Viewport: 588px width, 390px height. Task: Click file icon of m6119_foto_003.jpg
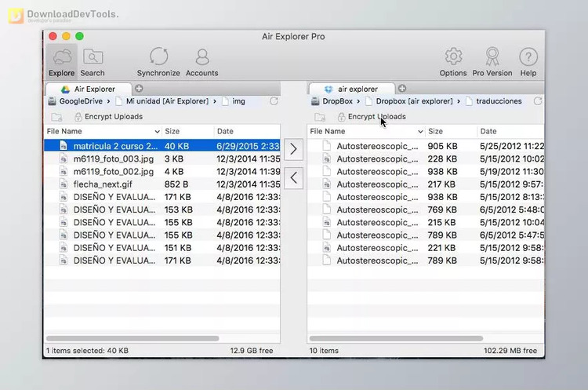click(64, 159)
